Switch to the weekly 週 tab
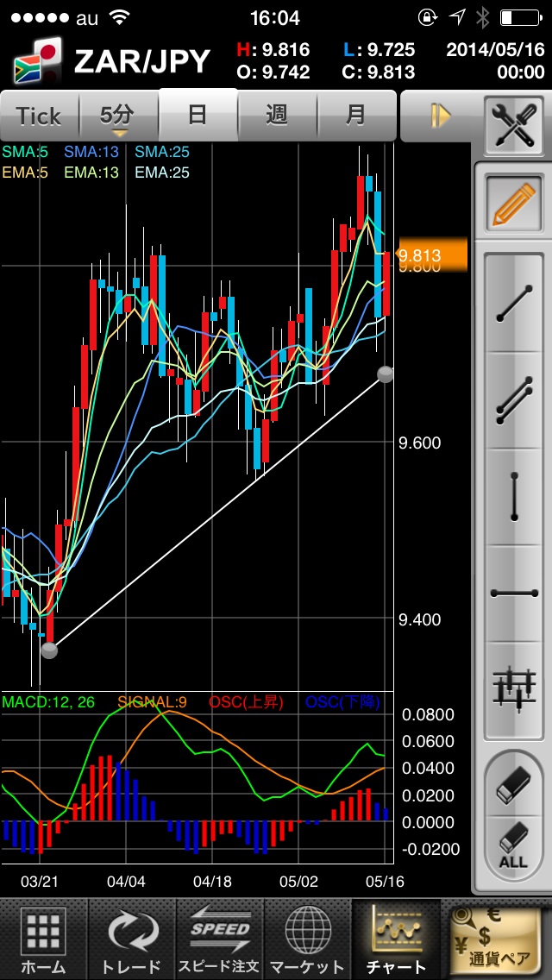This screenshot has height=980, width=552. point(277,116)
